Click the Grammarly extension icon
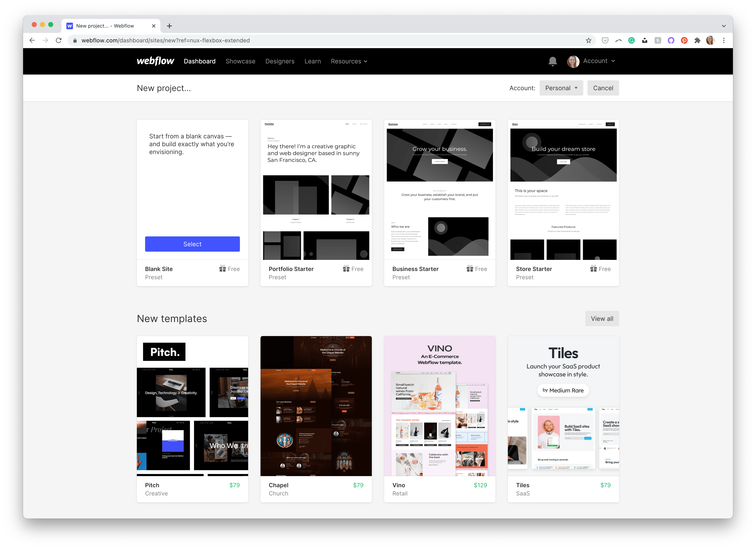 (x=631, y=40)
